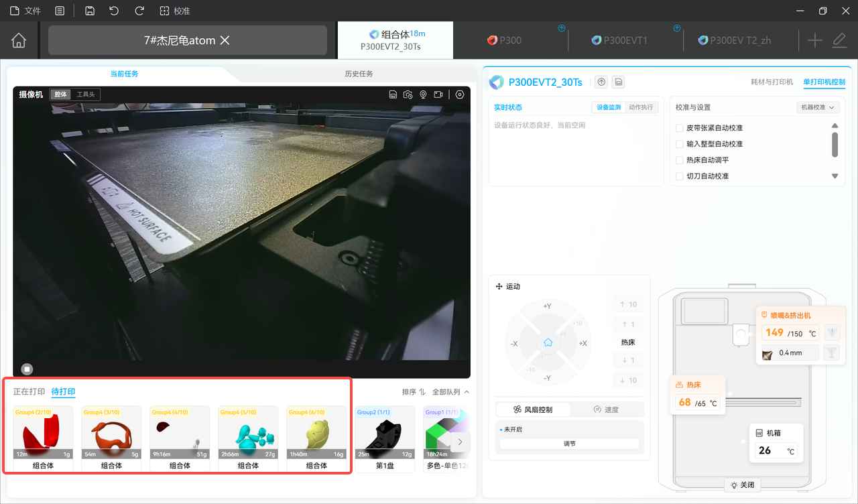Click the save icon in title bar
Viewport: 858px width, 504px height.
(90, 11)
